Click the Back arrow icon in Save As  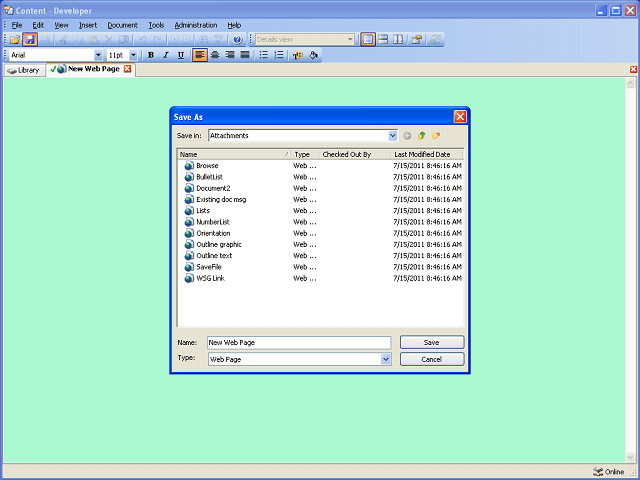(x=407, y=136)
